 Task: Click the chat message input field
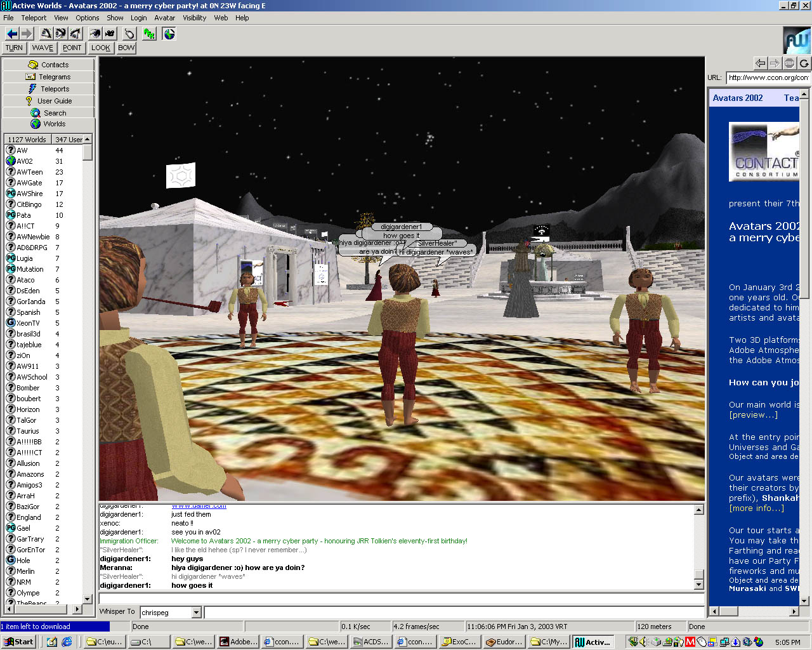tap(401, 599)
